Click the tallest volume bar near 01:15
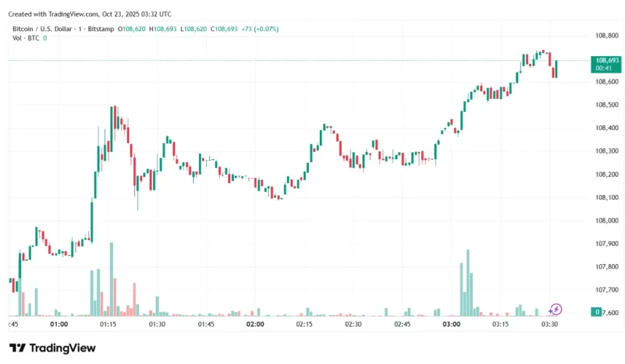Image resolution: width=625 pixels, height=364 pixels. [112, 279]
